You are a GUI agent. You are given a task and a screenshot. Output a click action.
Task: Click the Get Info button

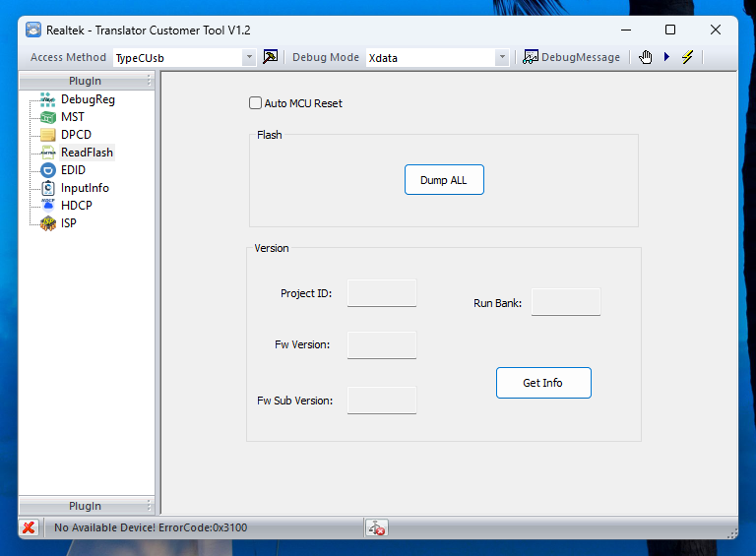coord(543,383)
